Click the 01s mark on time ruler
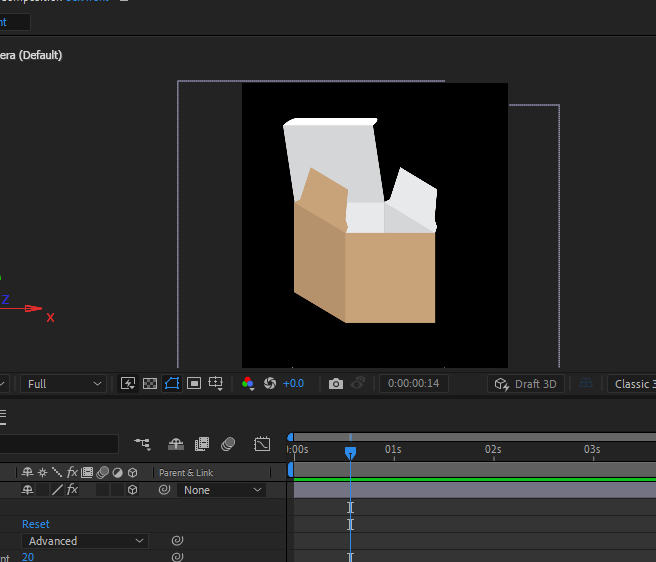The height and width of the screenshot is (562, 656). [x=393, y=449]
